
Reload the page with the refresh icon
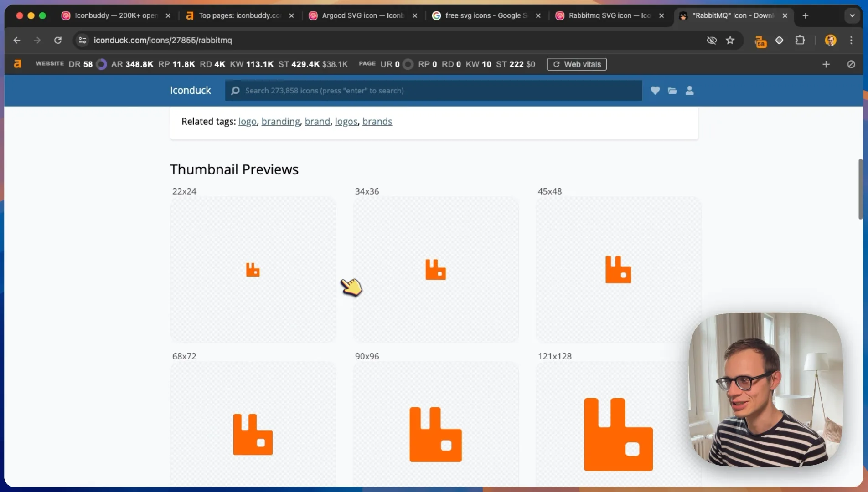point(58,40)
